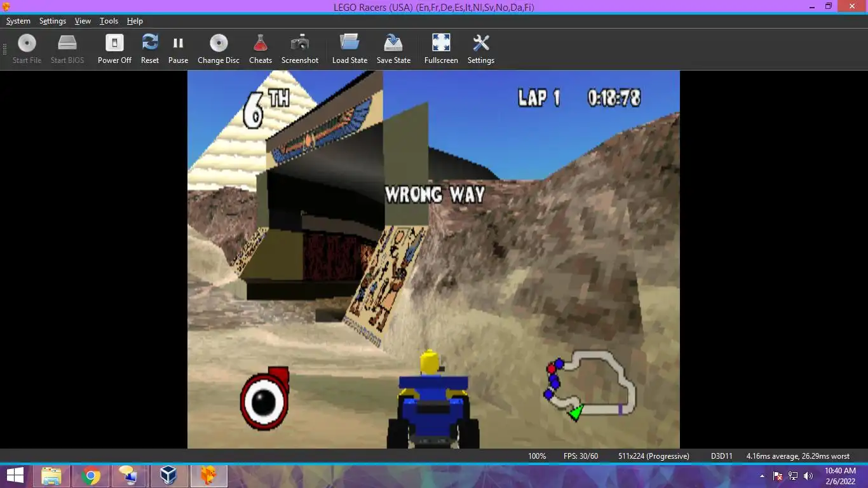The image size is (868, 488).
Task: Click the 100% speed status text
Action: pos(537,456)
